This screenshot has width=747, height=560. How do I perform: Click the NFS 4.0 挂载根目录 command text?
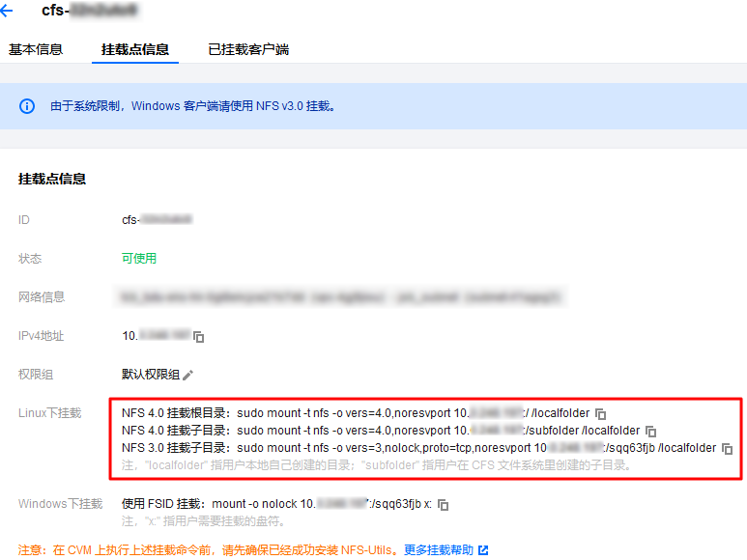356,413
